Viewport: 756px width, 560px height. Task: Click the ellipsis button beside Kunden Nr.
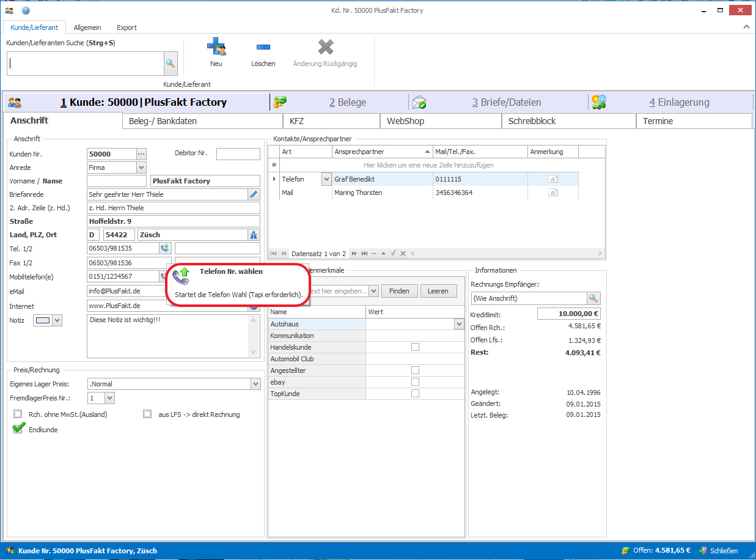pos(142,154)
